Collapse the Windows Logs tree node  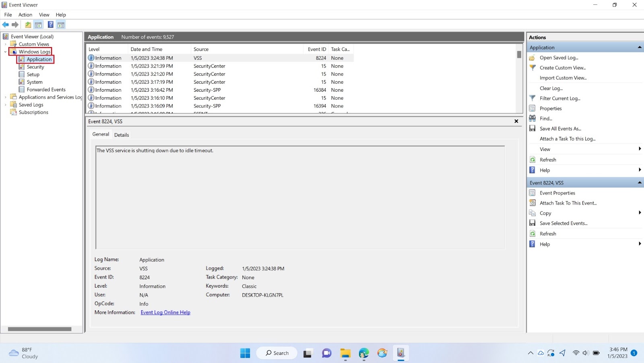tap(5, 52)
